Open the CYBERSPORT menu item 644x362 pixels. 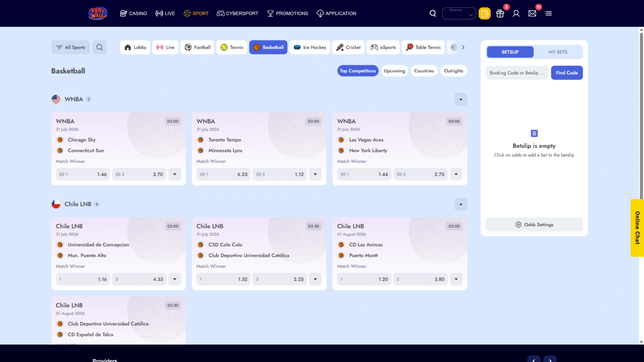pyautogui.click(x=237, y=13)
